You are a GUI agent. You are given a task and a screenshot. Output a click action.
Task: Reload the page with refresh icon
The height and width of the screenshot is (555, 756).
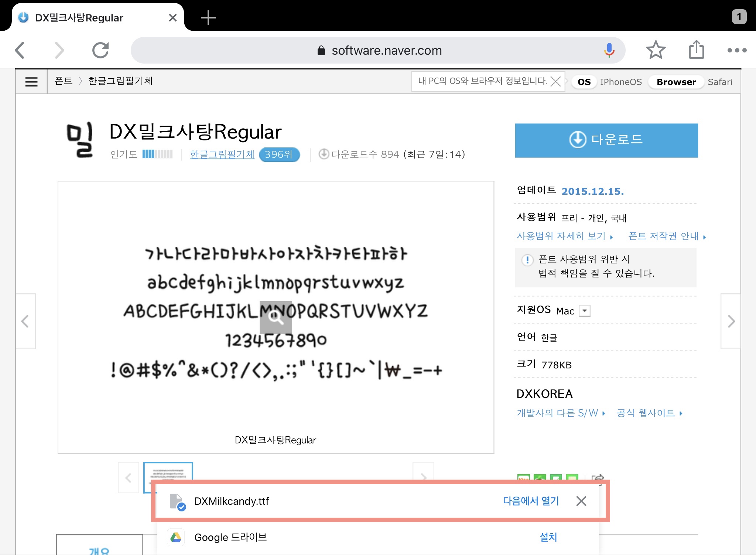(100, 50)
